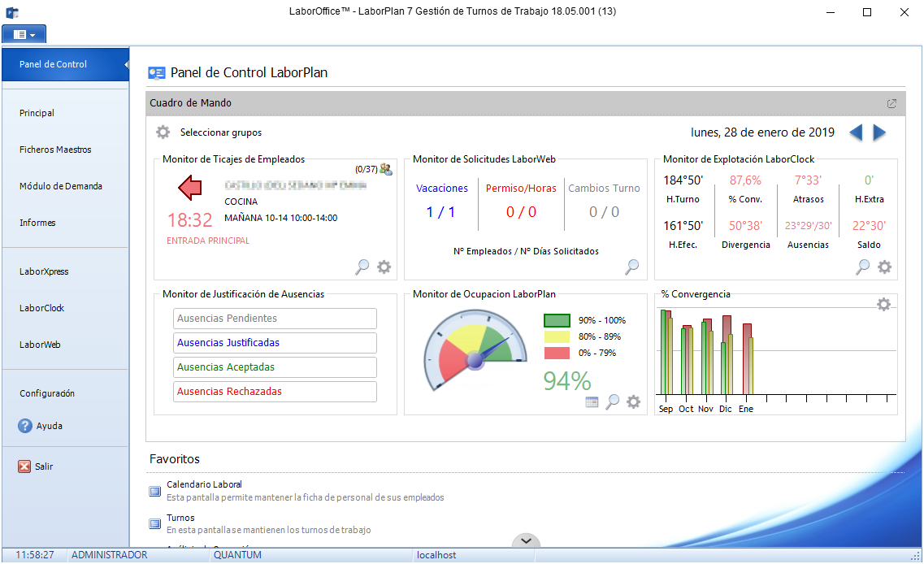
Task: Open Configuración in the sidebar
Action: point(47,393)
